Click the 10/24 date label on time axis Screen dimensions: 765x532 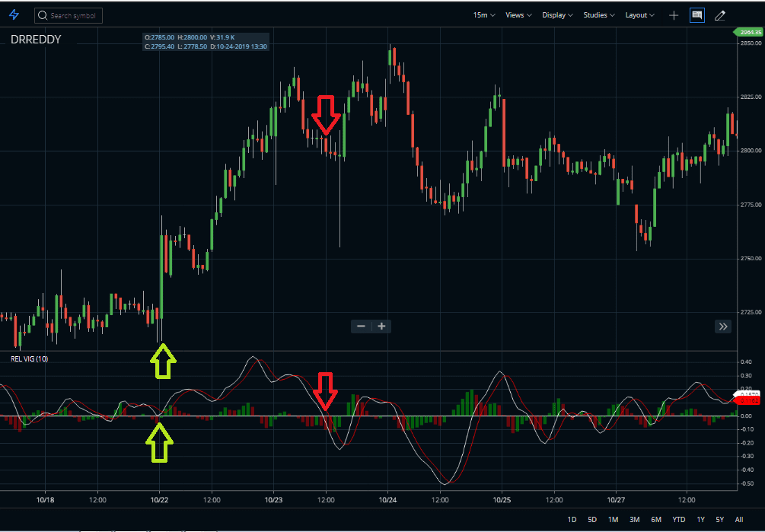(387, 500)
